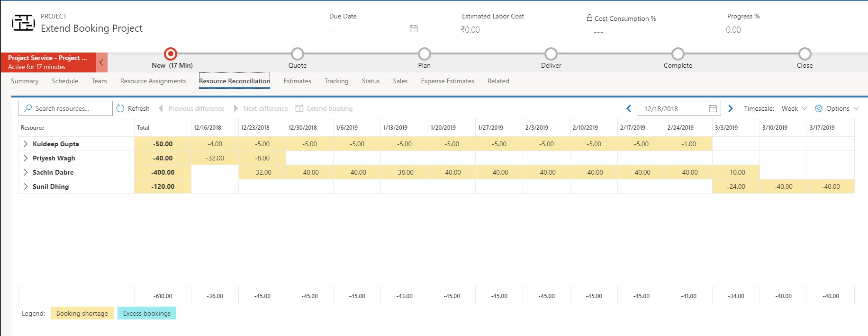The height and width of the screenshot is (336, 868).
Task: Expand the Sachin Dabre resource row
Action: [26, 172]
